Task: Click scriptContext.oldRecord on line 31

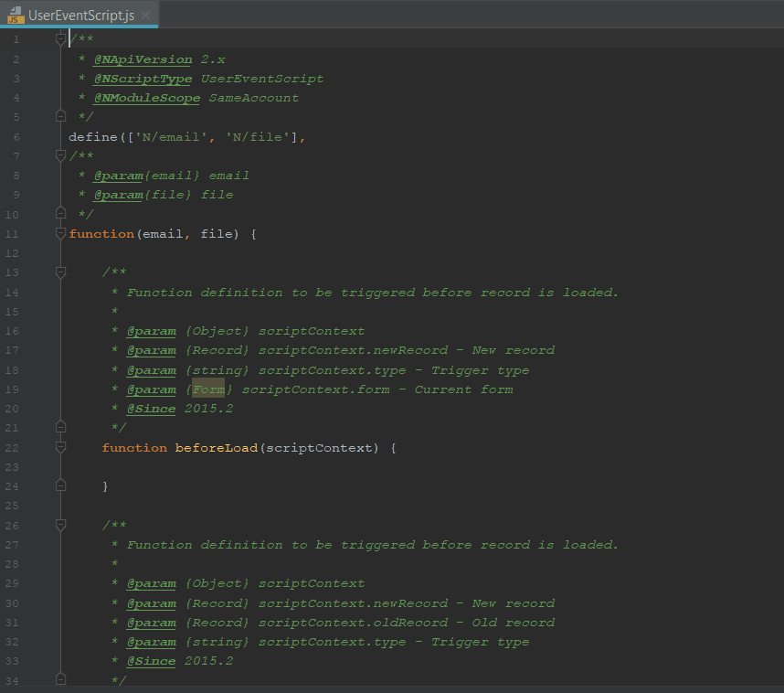Action: [353, 623]
